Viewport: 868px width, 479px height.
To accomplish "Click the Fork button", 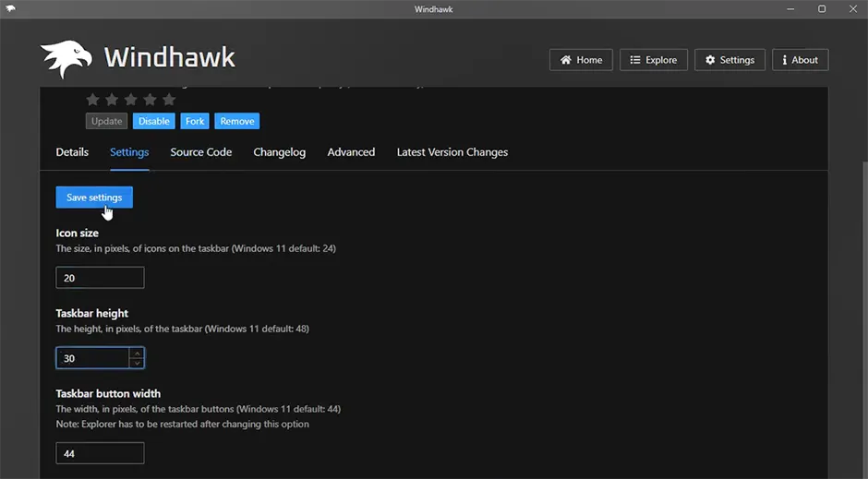I will point(195,121).
